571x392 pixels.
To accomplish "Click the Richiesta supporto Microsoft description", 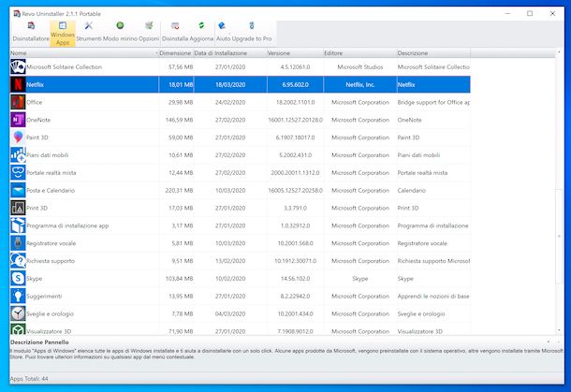I will pos(433,261).
